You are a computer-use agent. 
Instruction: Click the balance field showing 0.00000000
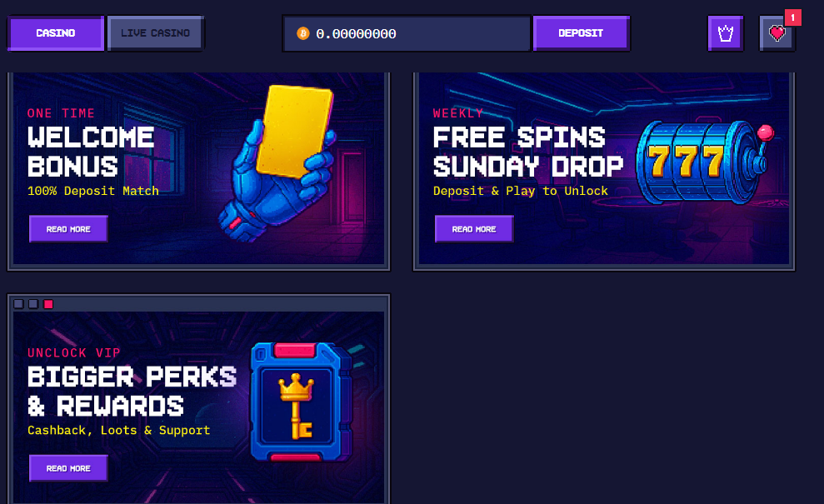(407, 33)
